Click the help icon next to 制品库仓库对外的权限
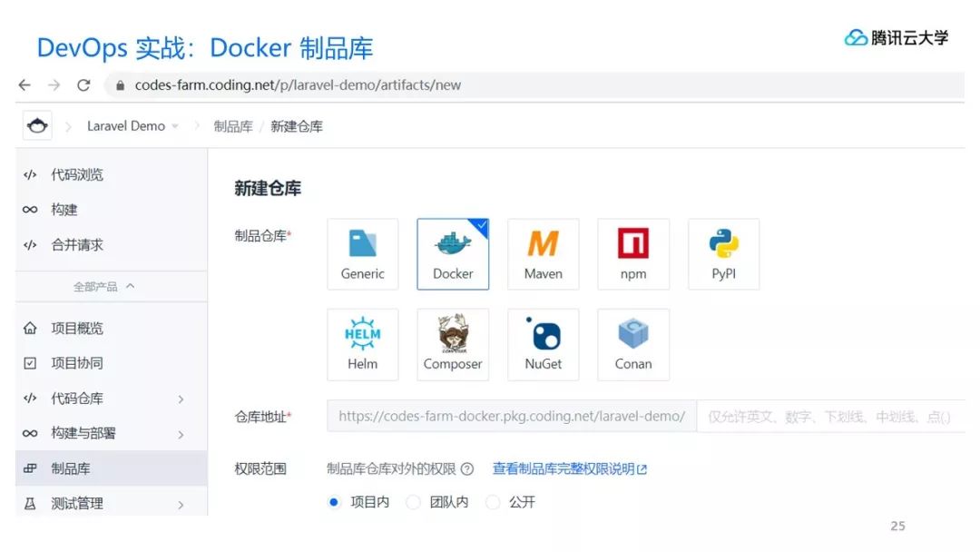The width and height of the screenshot is (980, 552). pyautogui.click(x=467, y=468)
